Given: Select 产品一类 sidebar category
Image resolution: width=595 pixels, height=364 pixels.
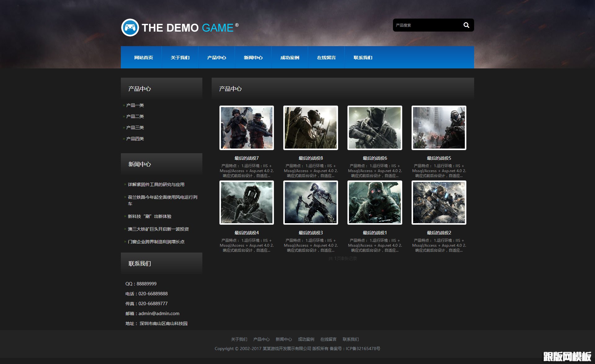Looking at the screenshot, I should click(x=135, y=105).
